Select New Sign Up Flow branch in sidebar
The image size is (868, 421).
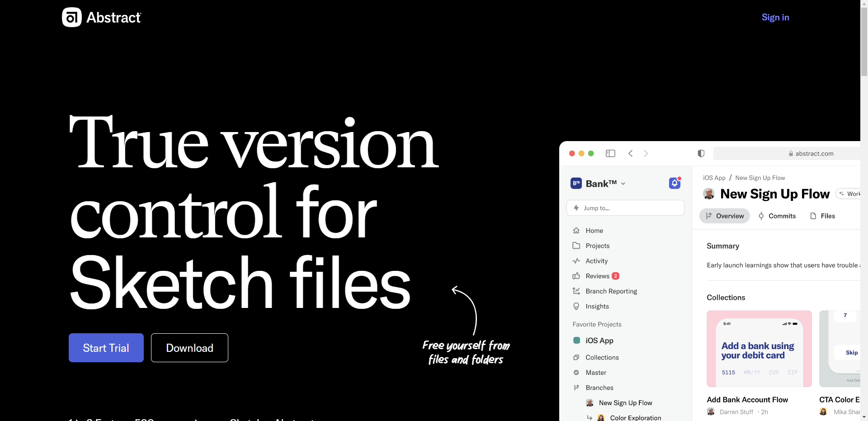tap(626, 403)
